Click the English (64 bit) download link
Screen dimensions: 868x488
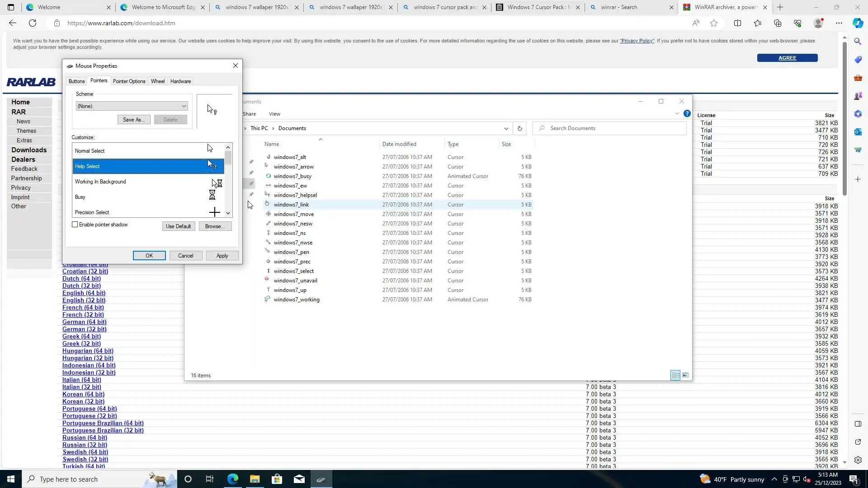84,293
